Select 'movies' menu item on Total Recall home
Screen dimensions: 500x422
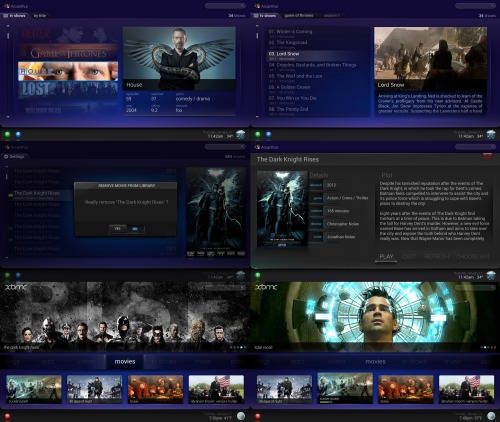tap(375, 362)
